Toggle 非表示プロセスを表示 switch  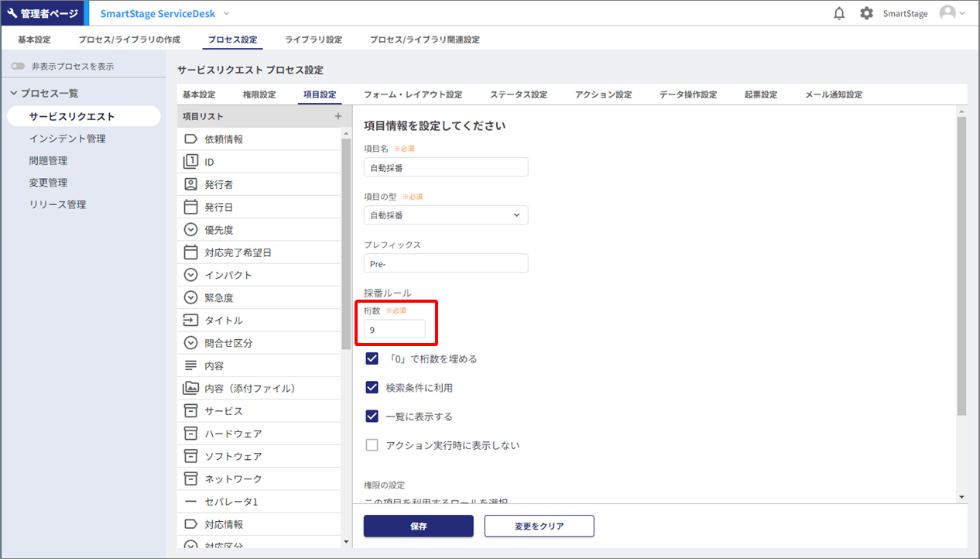point(18,67)
